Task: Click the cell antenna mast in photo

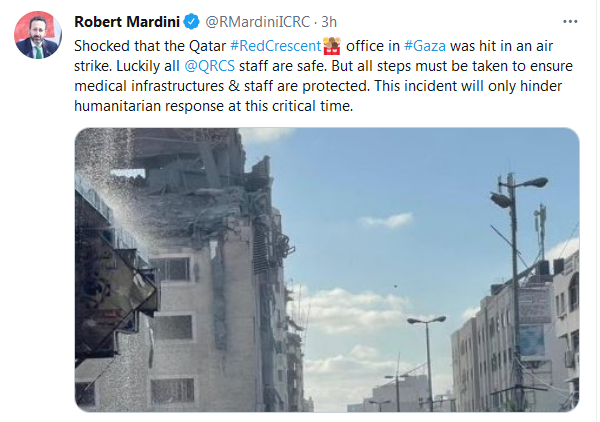Action: click(540, 231)
